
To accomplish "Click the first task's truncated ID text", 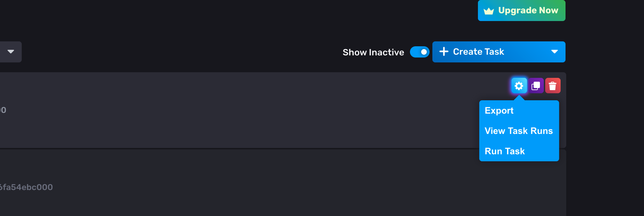I will tap(4, 110).
